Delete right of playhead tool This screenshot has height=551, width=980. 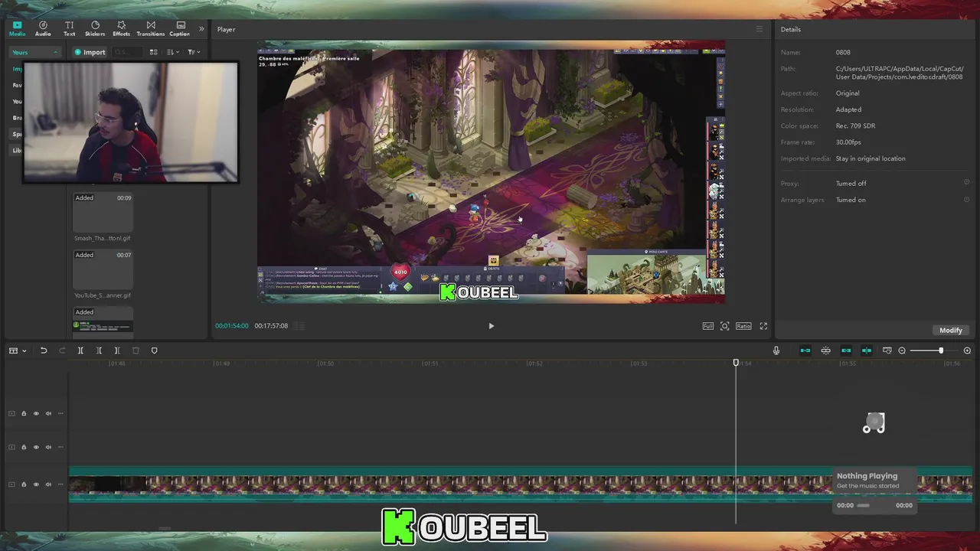pyautogui.click(x=117, y=350)
